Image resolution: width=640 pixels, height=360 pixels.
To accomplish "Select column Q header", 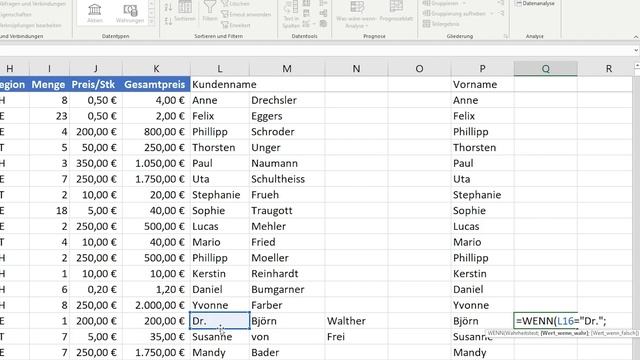I will click(x=546, y=69).
